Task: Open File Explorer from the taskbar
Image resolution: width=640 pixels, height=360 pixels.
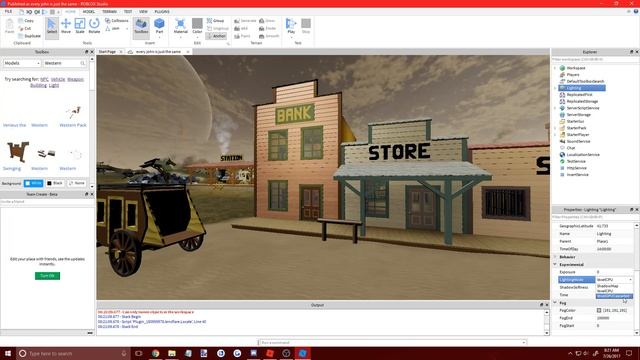Action: [x=172, y=353]
